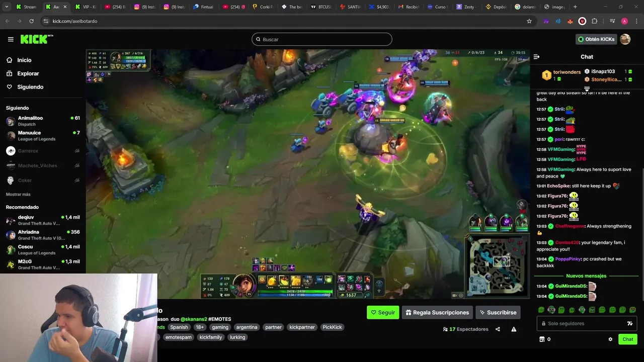The height and width of the screenshot is (362, 644).
Task: Click the green Chat send button
Action: pos(627,339)
